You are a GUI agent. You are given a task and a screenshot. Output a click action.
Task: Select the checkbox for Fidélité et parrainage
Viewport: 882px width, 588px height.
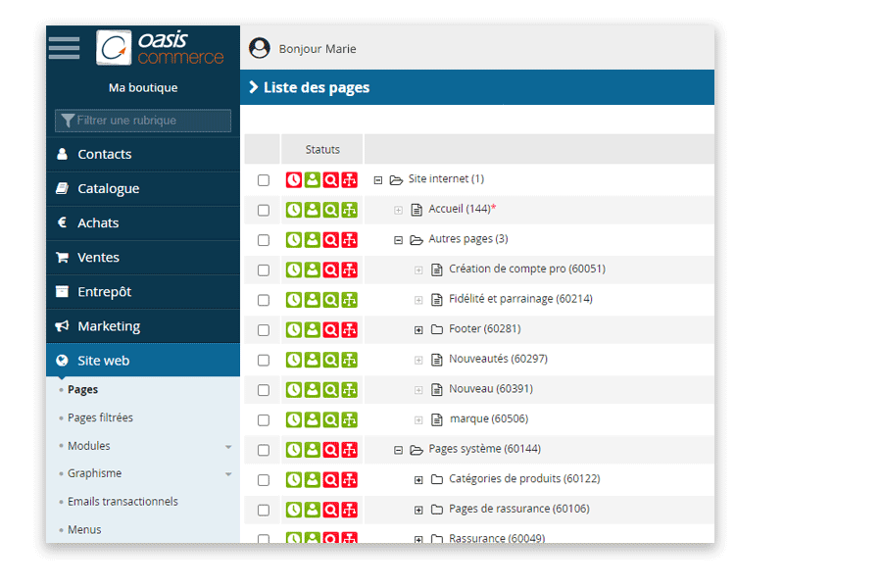(264, 300)
